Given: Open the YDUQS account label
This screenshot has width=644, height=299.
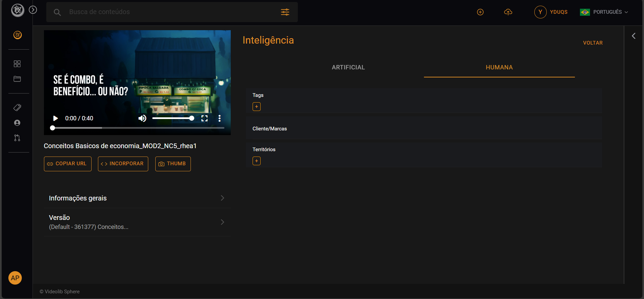Looking at the screenshot, I should pyautogui.click(x=559, y=12).
